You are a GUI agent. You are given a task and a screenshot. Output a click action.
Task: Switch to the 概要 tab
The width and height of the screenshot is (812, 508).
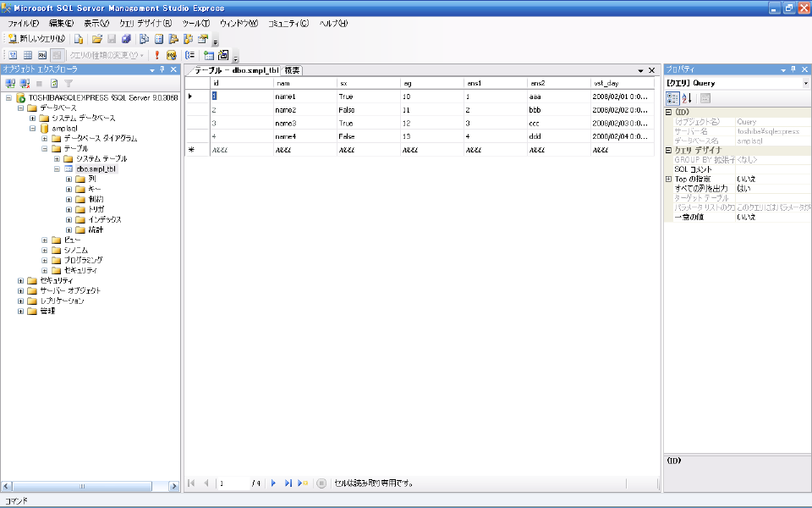point(292,70)
